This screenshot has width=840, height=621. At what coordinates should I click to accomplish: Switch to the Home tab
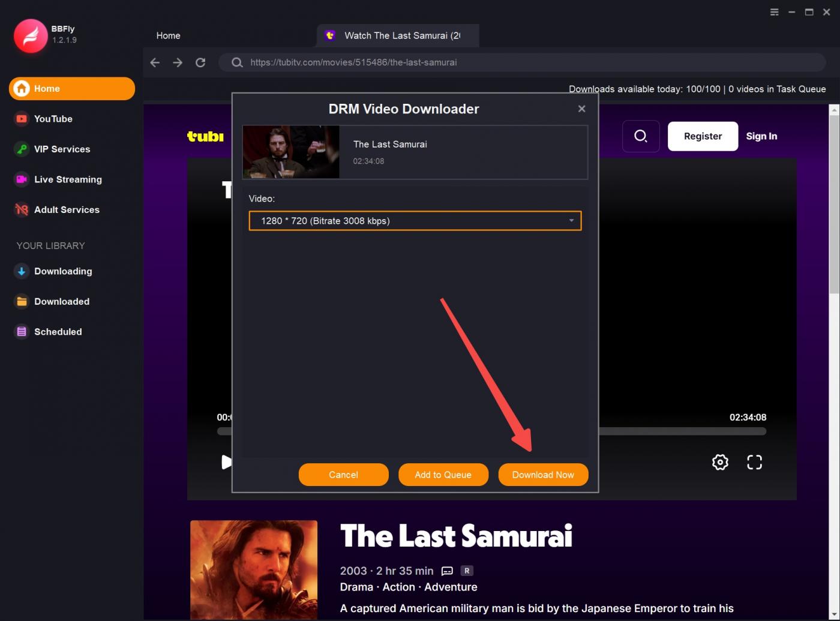click(x=169, y=35)
